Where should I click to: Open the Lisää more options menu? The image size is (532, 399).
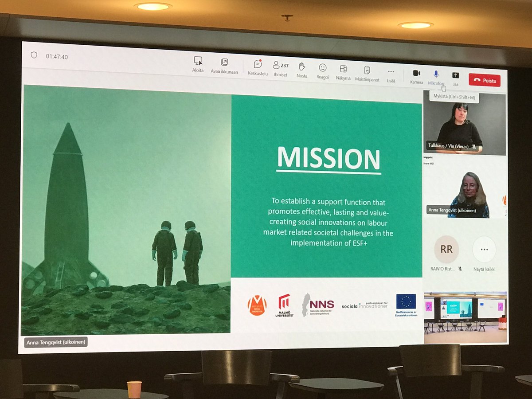tap(391, 75)
